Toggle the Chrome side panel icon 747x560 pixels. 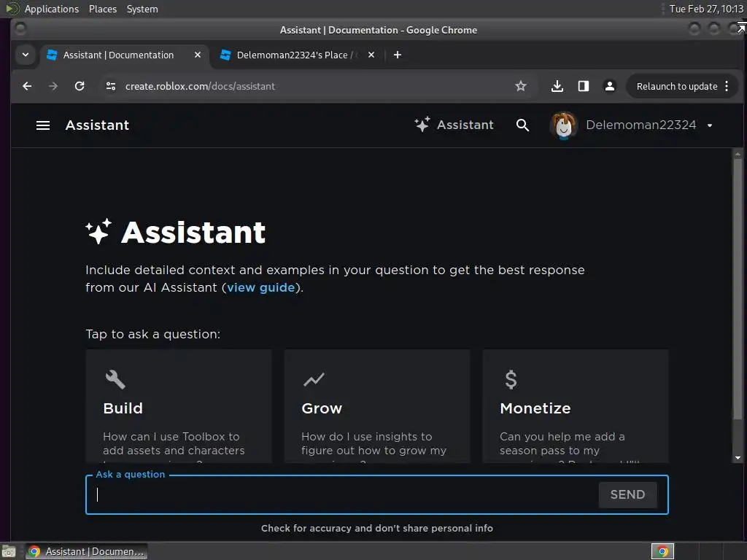(584, 86)
